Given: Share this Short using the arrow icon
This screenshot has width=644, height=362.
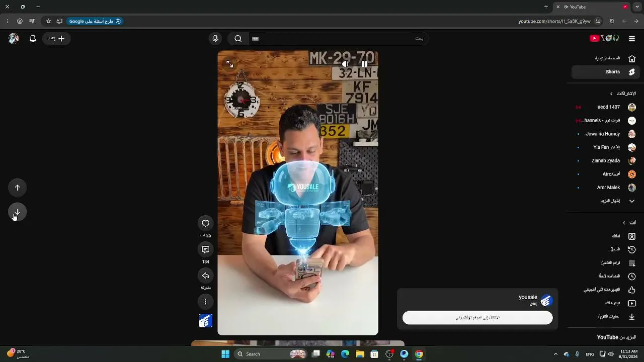Looking at the screenshot, I should point(205,276).
